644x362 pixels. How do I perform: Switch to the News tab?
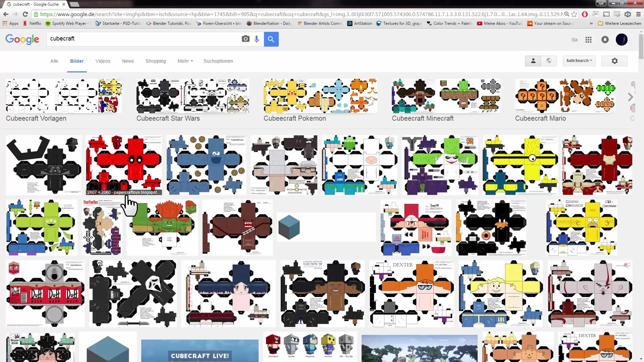click(x=128, y=61)
